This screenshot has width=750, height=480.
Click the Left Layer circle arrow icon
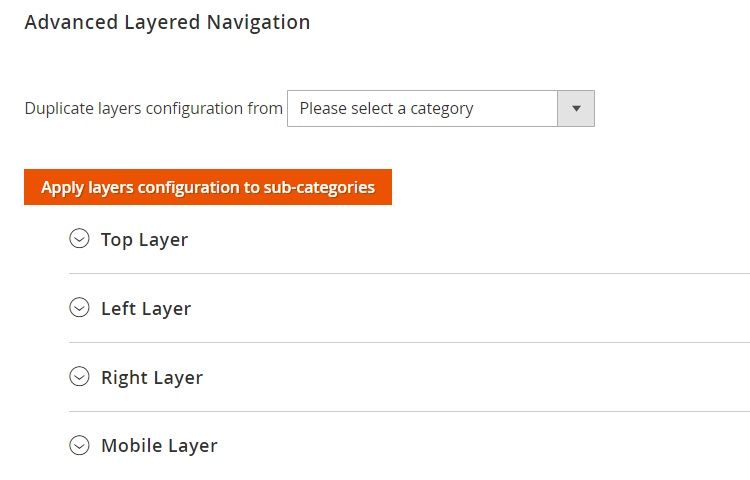(x=79, y=308)
